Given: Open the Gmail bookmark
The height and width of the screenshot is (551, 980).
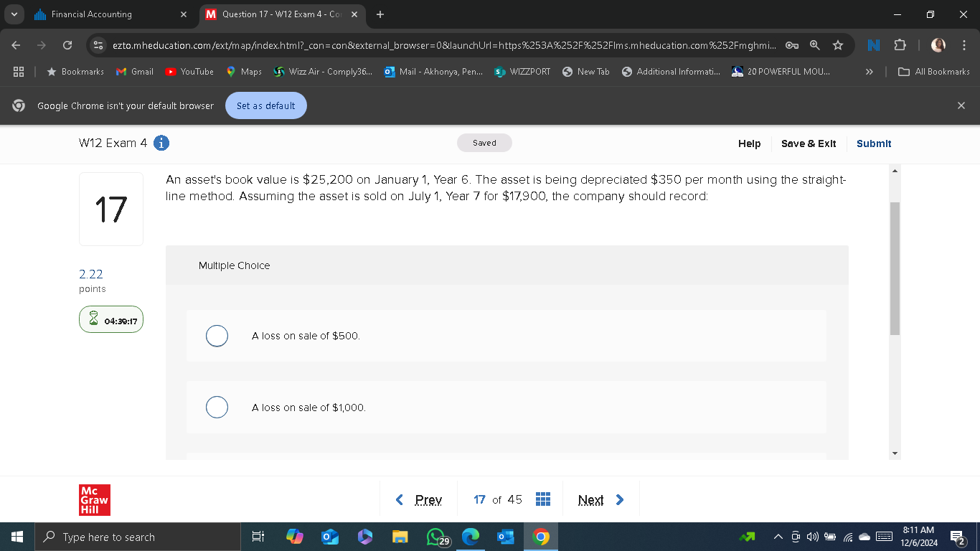Looking at the screenshot, I should coord(135,72).
